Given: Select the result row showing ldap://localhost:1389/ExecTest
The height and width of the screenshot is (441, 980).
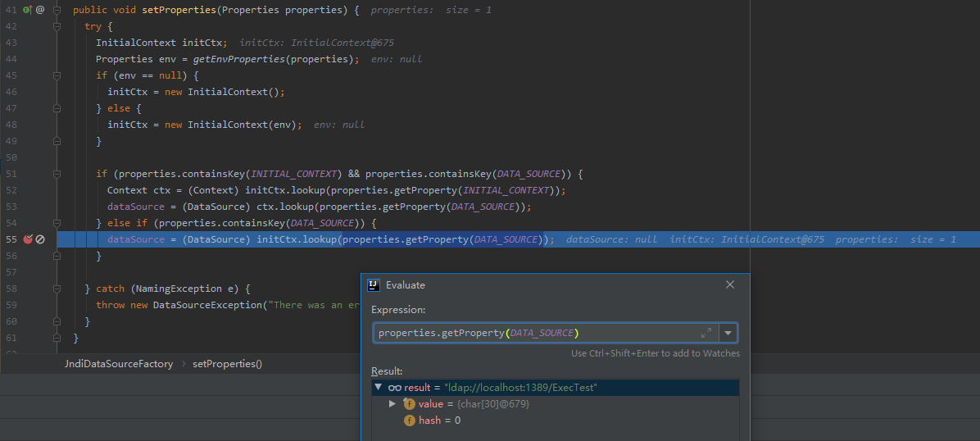Looking at the screenshot, I should click(x=555, y=388).
